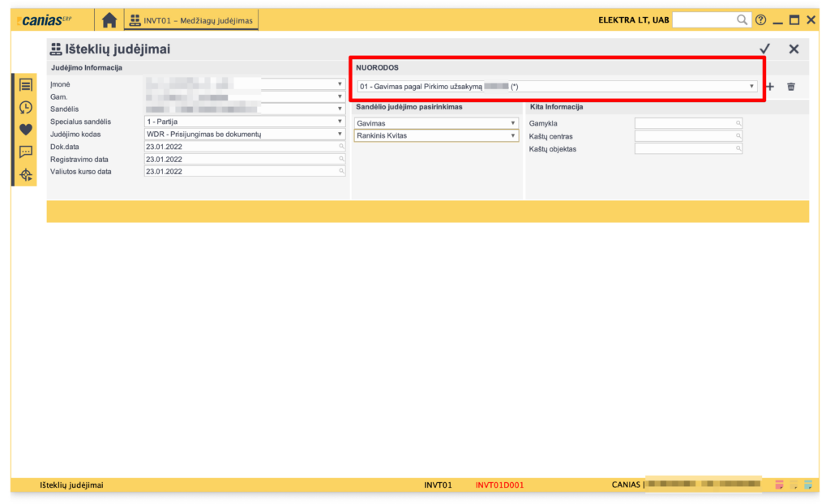The width and height of the screenshot is (830, 504).
Task: Confirm the form with the checkmark icon
Action: tap(764, 49)
